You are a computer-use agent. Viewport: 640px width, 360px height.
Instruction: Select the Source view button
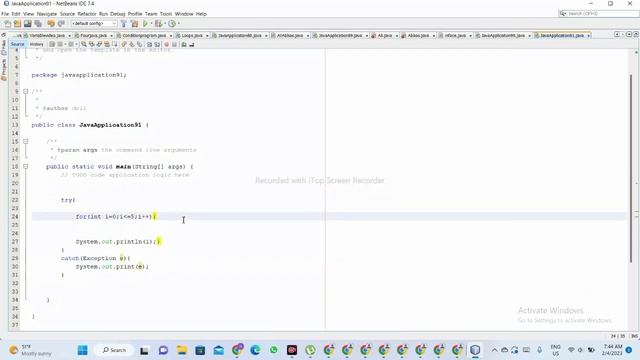coord(18,44)
